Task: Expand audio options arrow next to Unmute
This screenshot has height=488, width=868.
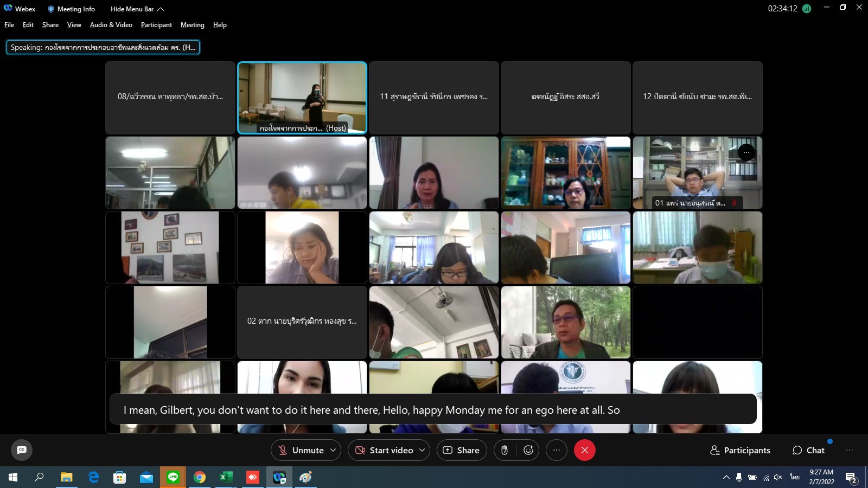Action: 333,450
